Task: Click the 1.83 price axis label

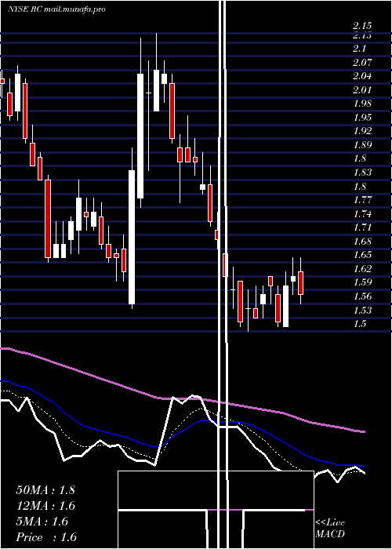Action: (362, 173)
